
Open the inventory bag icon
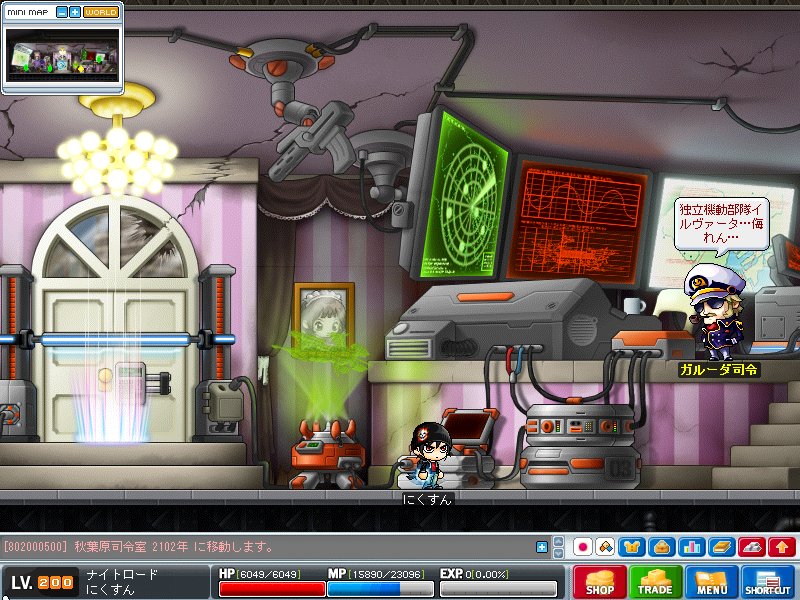coord(662,547)
